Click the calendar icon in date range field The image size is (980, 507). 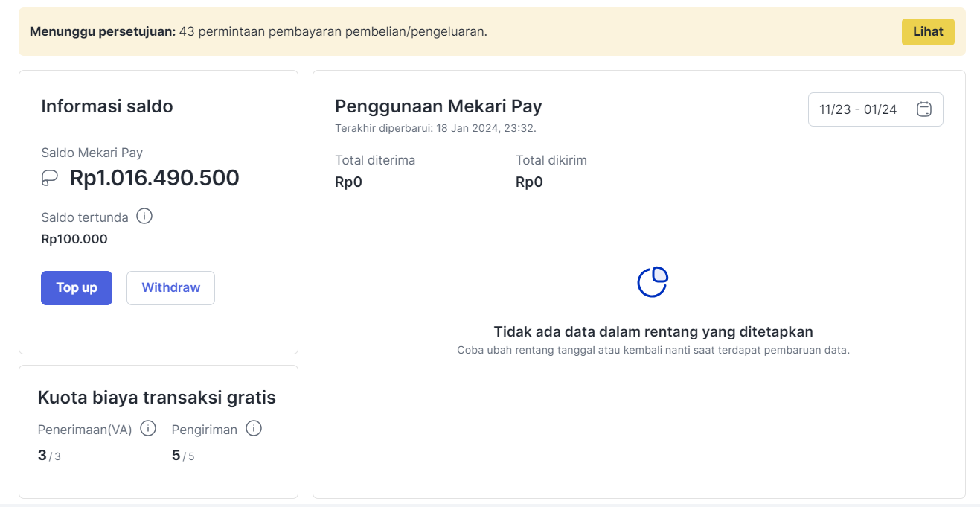(924, 109)
